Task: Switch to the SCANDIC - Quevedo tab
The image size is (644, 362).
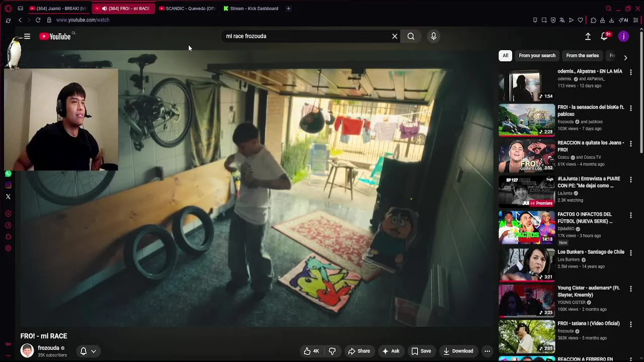Action: click(187, 9)
